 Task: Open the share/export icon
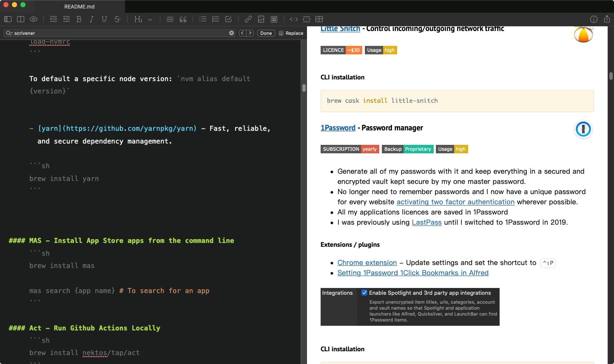607,19
